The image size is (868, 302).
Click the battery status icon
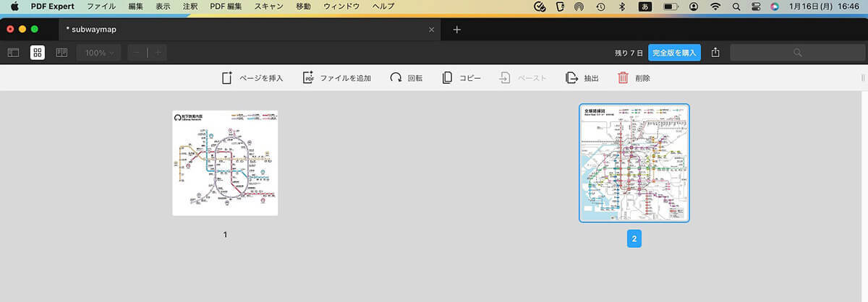tap(671, 7)
